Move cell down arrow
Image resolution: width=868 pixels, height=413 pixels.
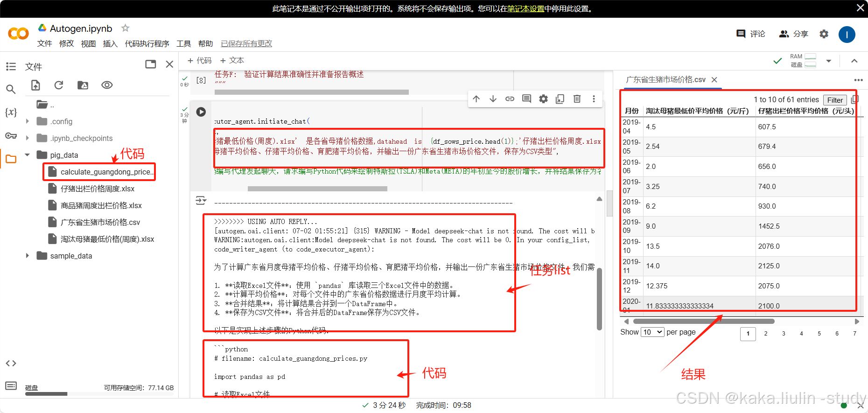coord(493,99)
